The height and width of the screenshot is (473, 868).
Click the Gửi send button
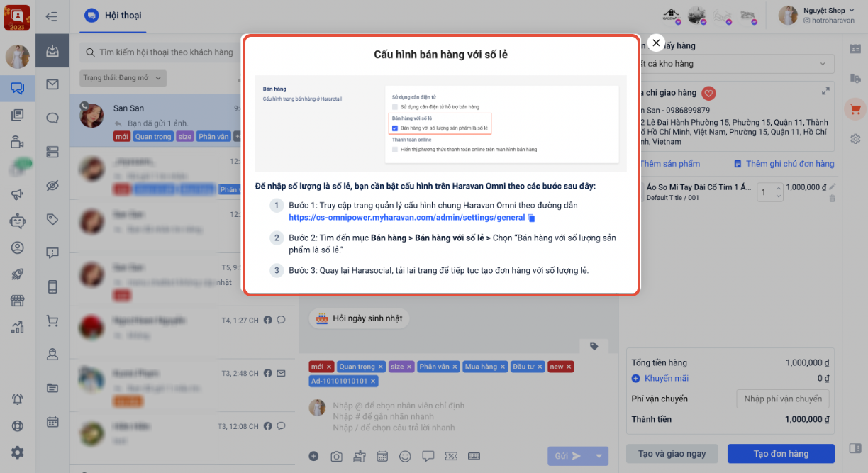tap(567, 456)
